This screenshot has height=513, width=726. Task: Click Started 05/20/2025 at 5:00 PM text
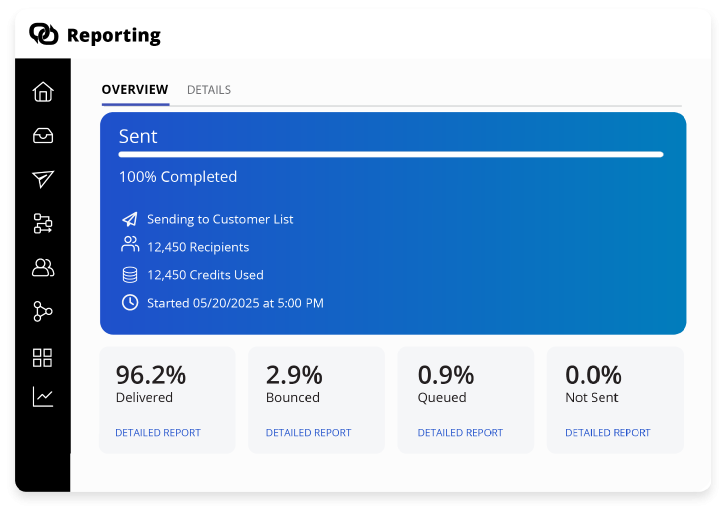235,303
